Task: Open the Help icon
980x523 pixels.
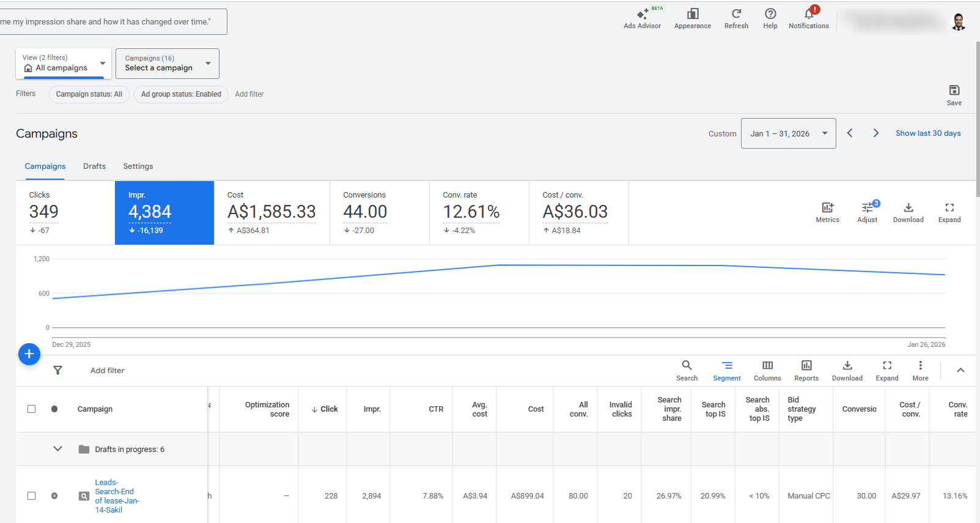Action: click(770, 14)
